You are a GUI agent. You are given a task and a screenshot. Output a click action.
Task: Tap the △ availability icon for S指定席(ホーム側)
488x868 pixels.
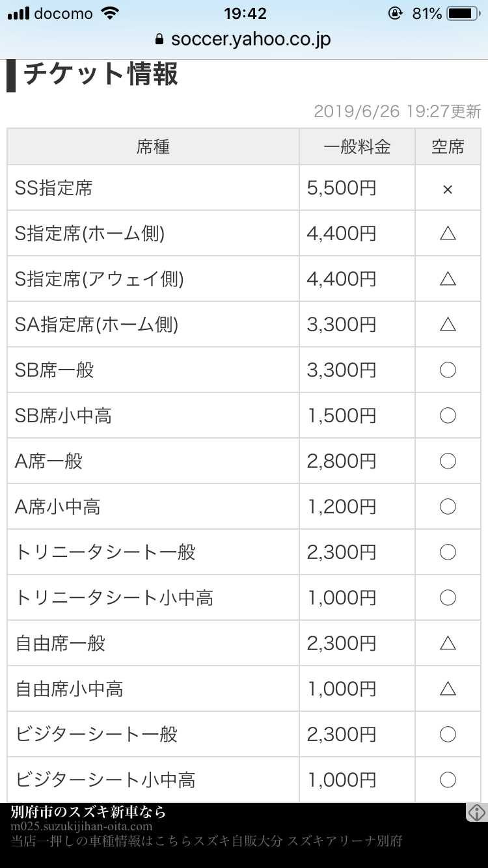[448, 234]
